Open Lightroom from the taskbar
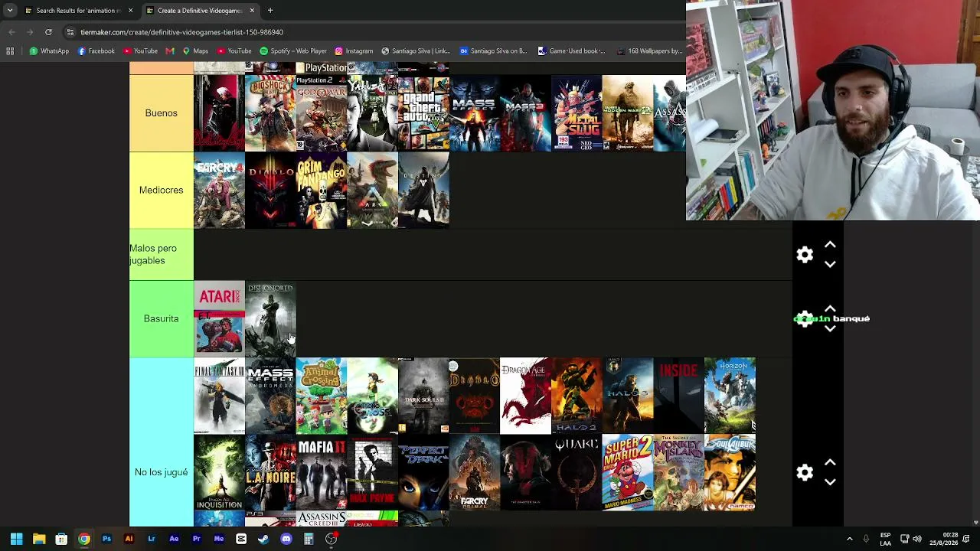This screenshot has width=980, height=551. (152, 539)
